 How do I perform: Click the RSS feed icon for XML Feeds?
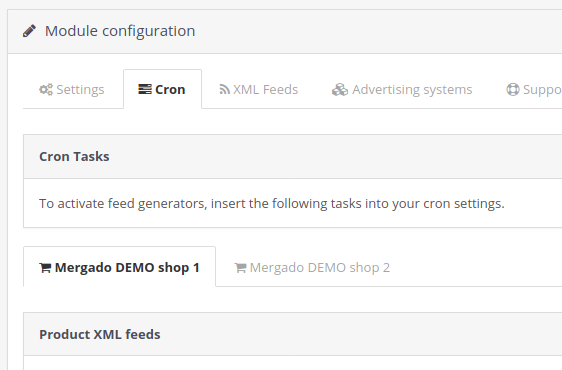[224, 90]
